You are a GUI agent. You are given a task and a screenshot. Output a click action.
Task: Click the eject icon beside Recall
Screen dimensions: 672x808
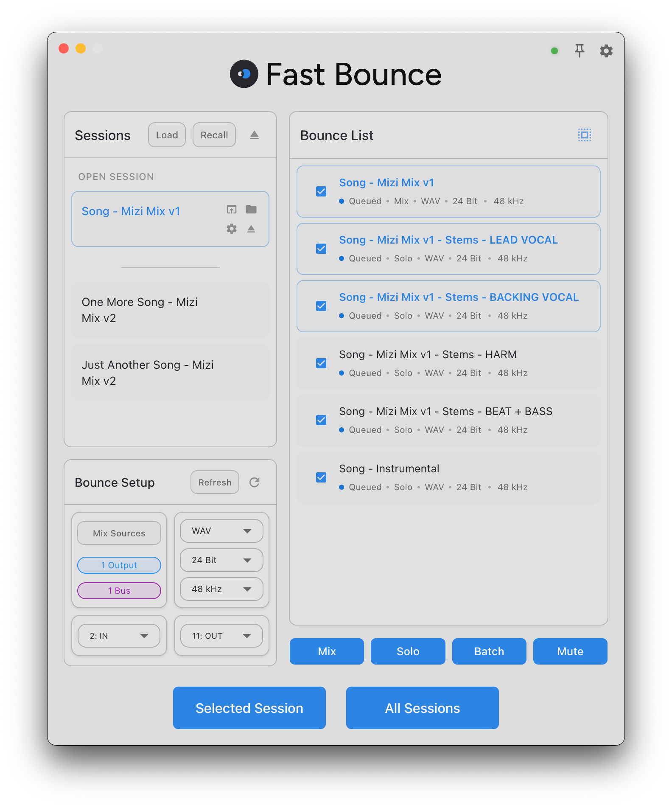click(254, 135)
